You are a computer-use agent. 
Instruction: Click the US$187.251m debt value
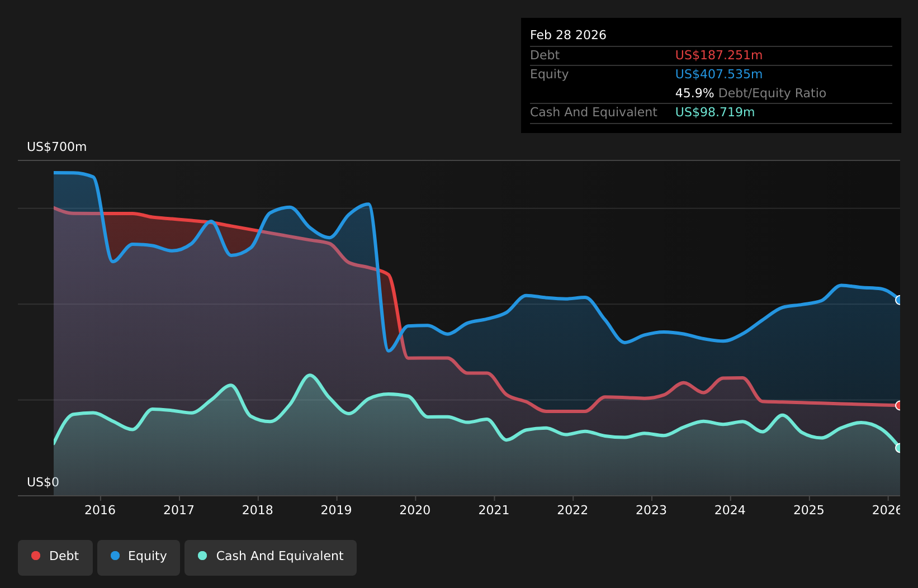point(719,55)
